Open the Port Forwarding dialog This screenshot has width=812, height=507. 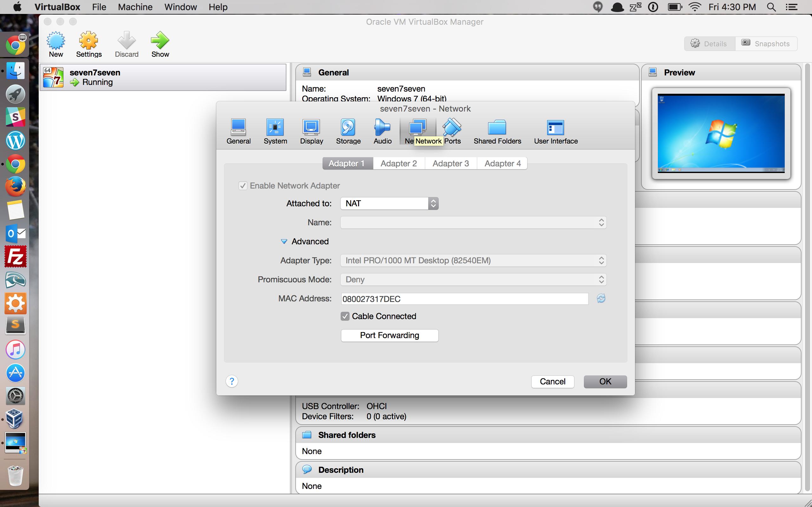[x=389, y=335]
